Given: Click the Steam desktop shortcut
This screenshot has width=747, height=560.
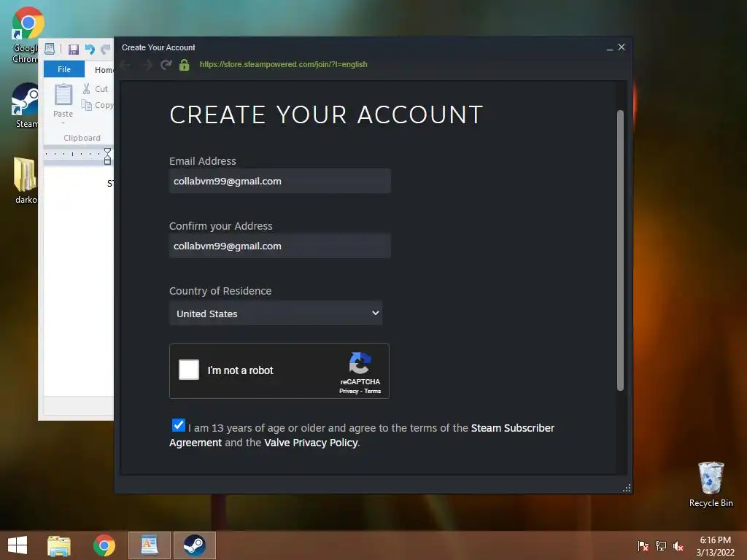Looking at the screenshot, I should [x=27, y=106].
